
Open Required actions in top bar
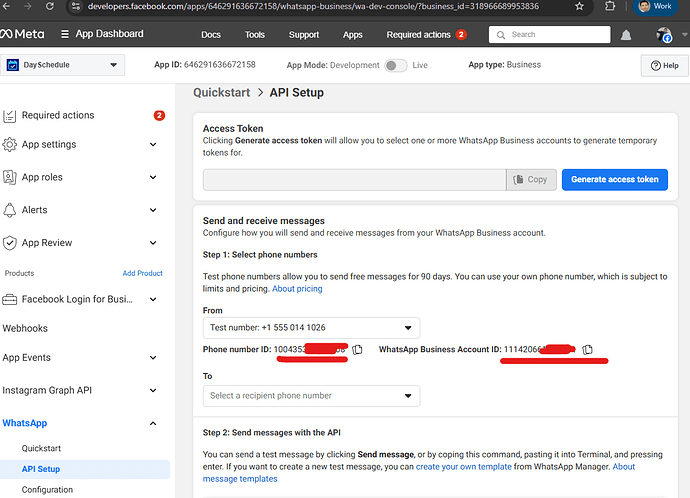click(x=426, y=35)
